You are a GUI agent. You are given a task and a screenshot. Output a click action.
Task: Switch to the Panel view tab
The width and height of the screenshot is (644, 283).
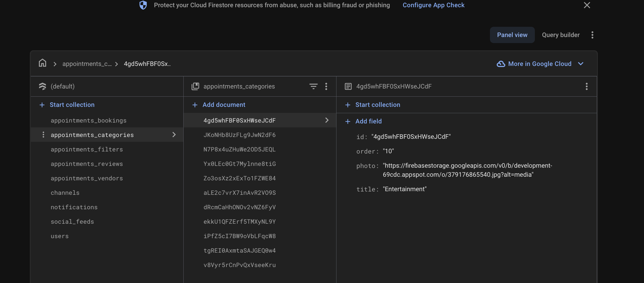point(512,35)
